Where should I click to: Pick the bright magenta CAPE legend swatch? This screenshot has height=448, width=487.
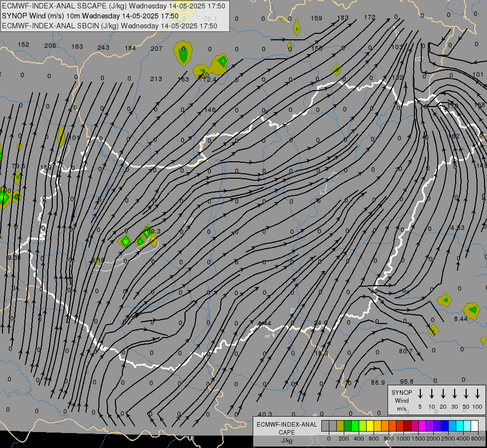pos(422,426)
